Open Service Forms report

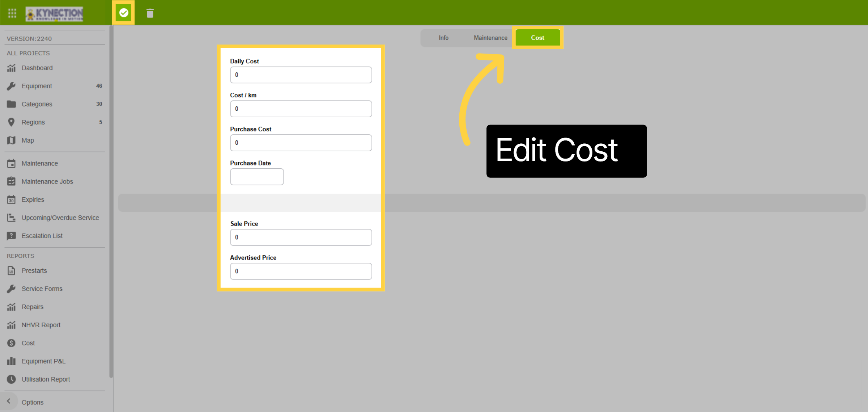pyautogui.click(x=42, y=289)
